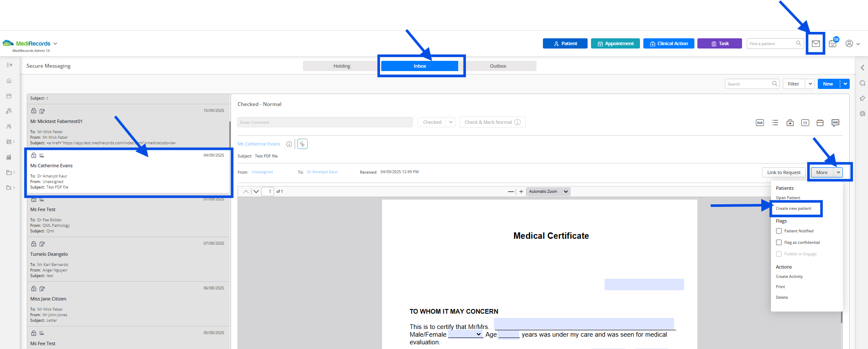Open the New button dropdown arrow
Viewport: 868px width, 349px height.
(845, 84)
